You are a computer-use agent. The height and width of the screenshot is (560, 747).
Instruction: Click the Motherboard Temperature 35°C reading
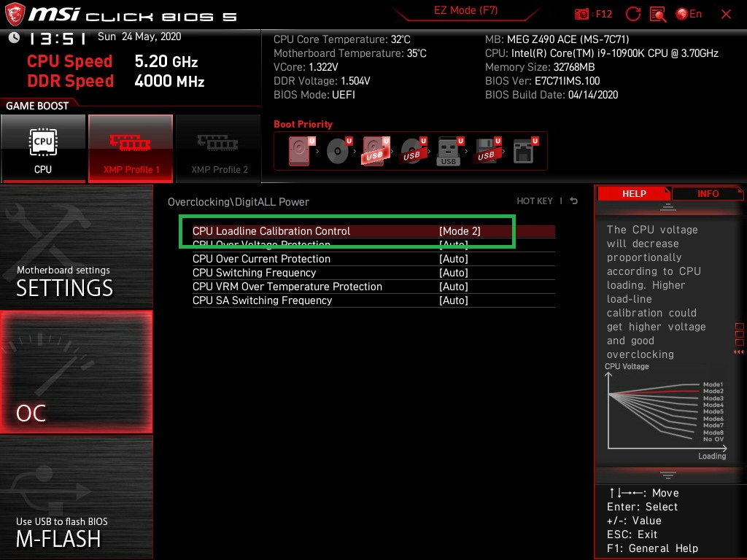pos(350,53)
